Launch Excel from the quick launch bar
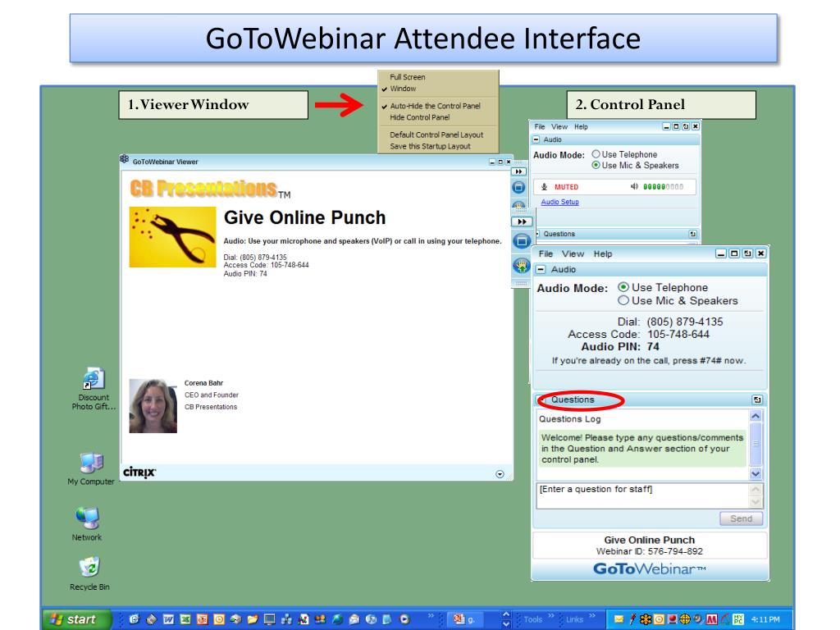 tap(185, 619)
